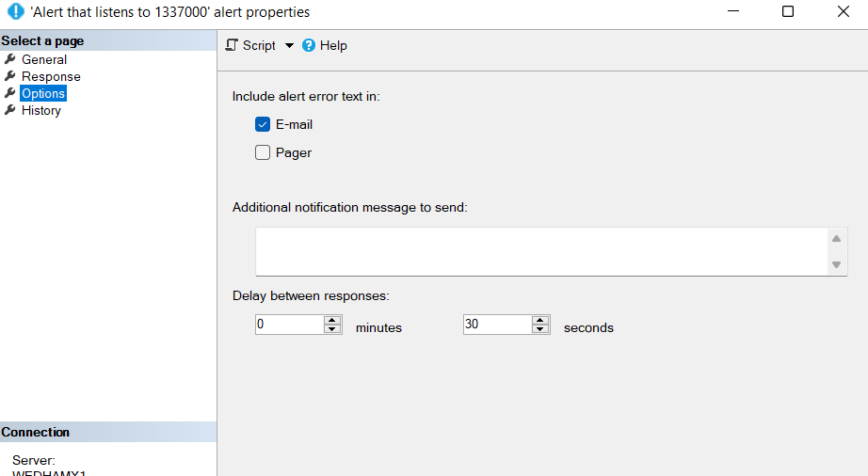Switch to the Response page

coord(51,76)
